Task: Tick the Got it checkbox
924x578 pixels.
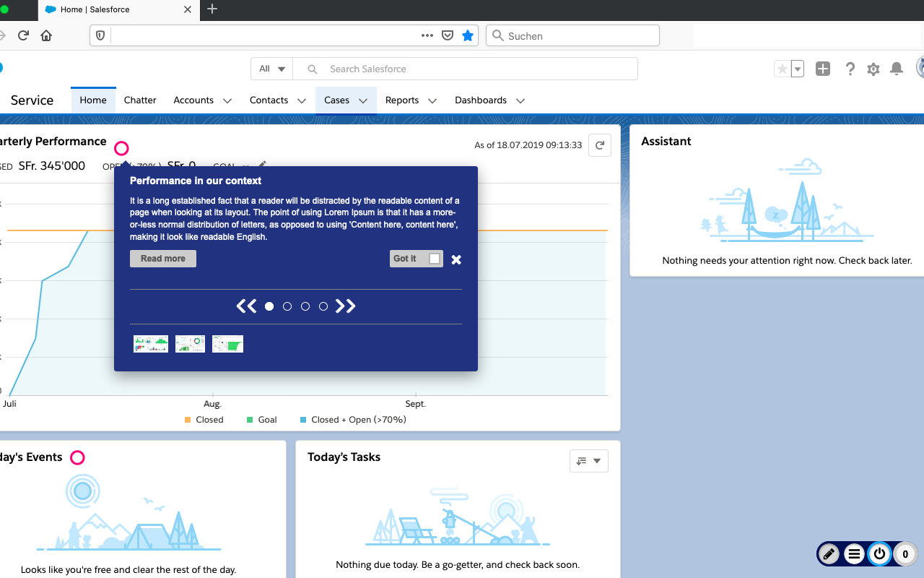Action: tap(435, 259)
